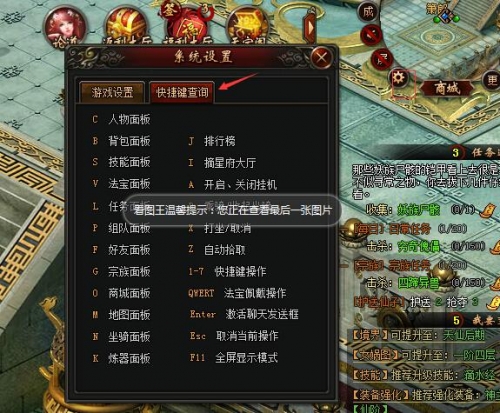The height and width of the screenshot is (413, 500).
Task: Switch to the 游戏设置 tab
Action: [x=112, y=92]
